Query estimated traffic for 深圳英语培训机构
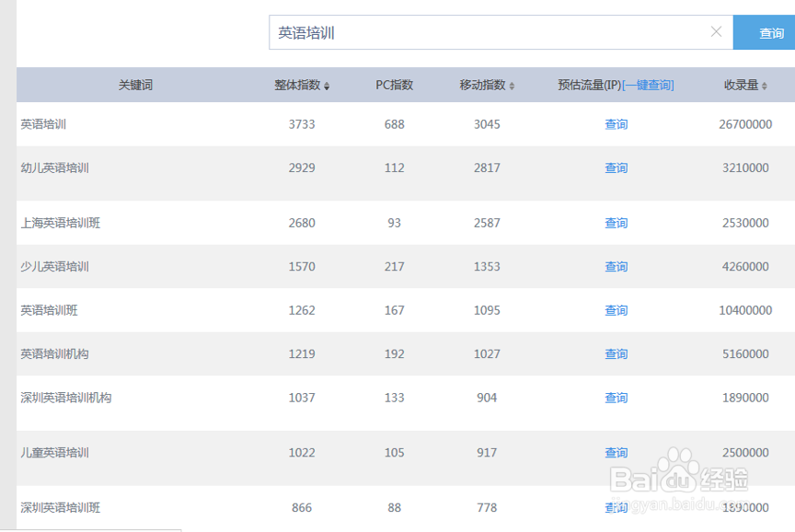795x532 pixels. click(616, 398)
